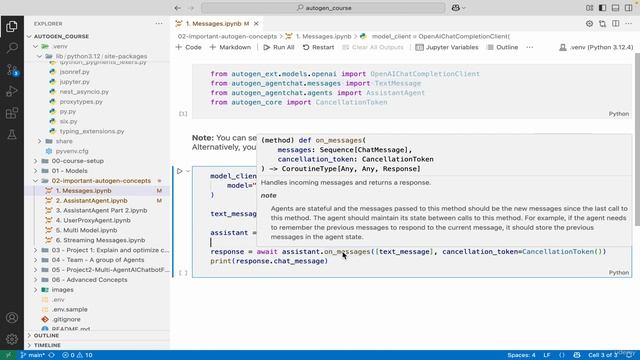Toggle secondary side bar layout icon
640x360 pixels.
tap(629, 8)
